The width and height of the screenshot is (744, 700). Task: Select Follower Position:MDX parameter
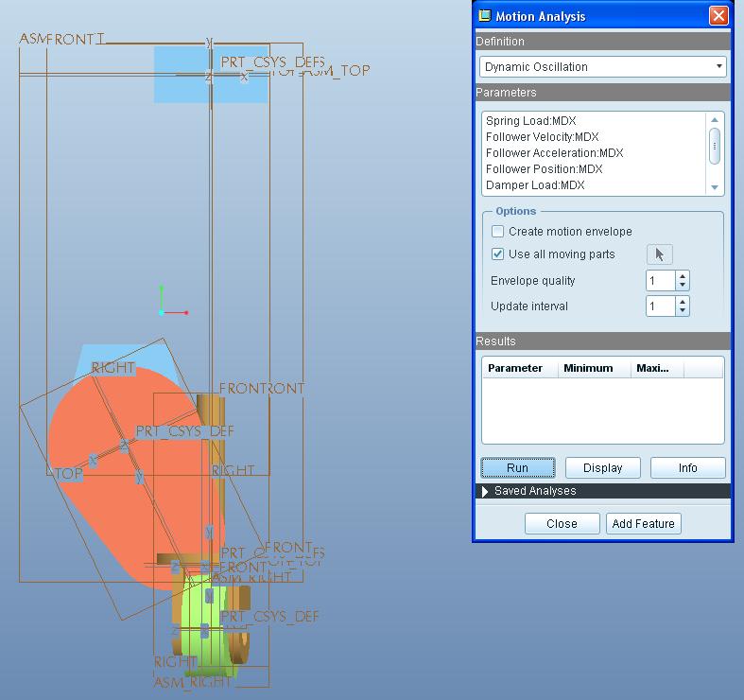tap(544, 169)
